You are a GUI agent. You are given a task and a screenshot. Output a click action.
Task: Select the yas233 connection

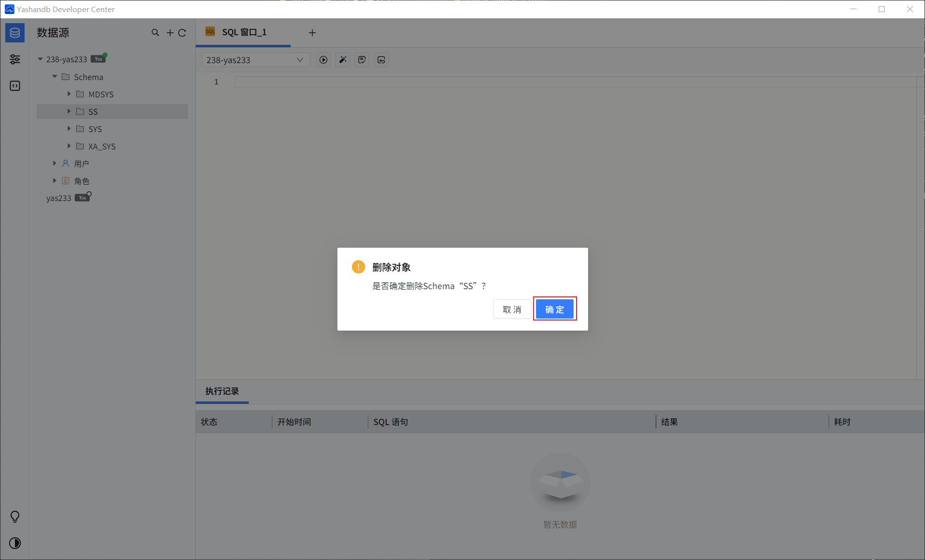(x=59, y=198)
